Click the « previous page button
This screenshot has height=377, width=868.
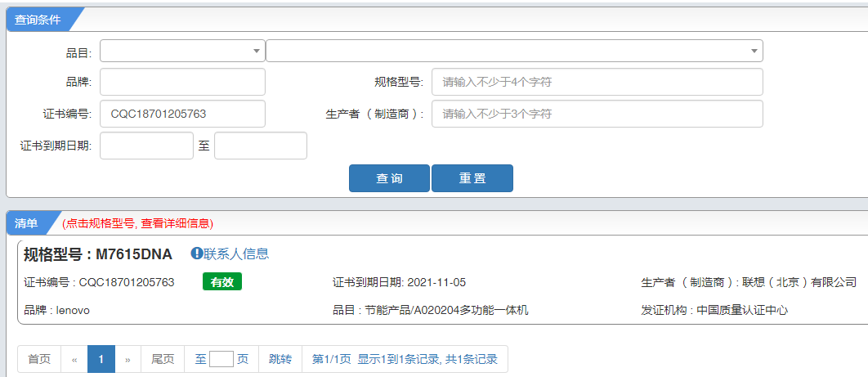pyautogui.click(x=74, y=359)
